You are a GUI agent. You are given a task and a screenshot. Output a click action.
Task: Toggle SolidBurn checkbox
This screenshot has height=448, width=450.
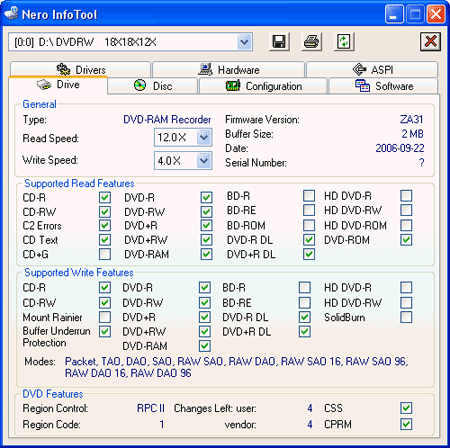click(406, 317)
